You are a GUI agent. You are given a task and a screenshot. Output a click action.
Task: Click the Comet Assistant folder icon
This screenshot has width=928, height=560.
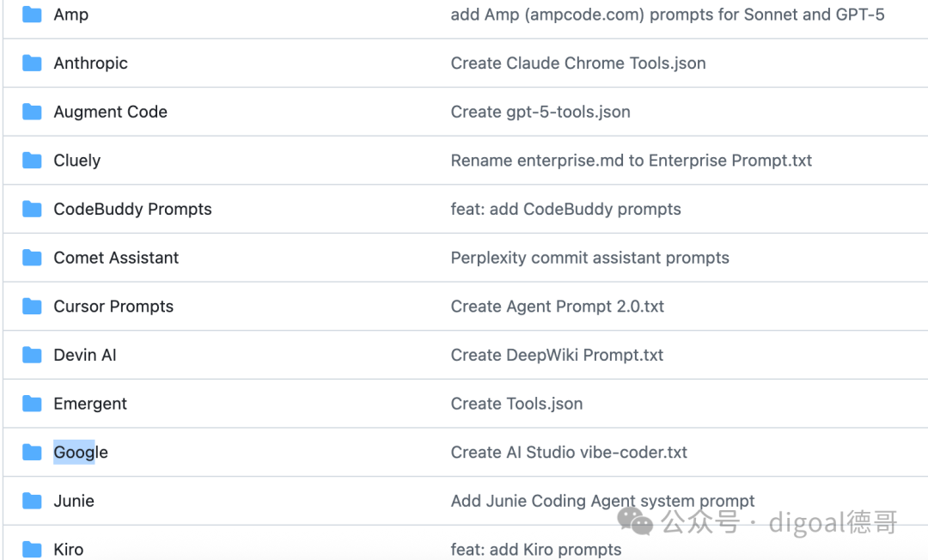(x=32, y=257)
